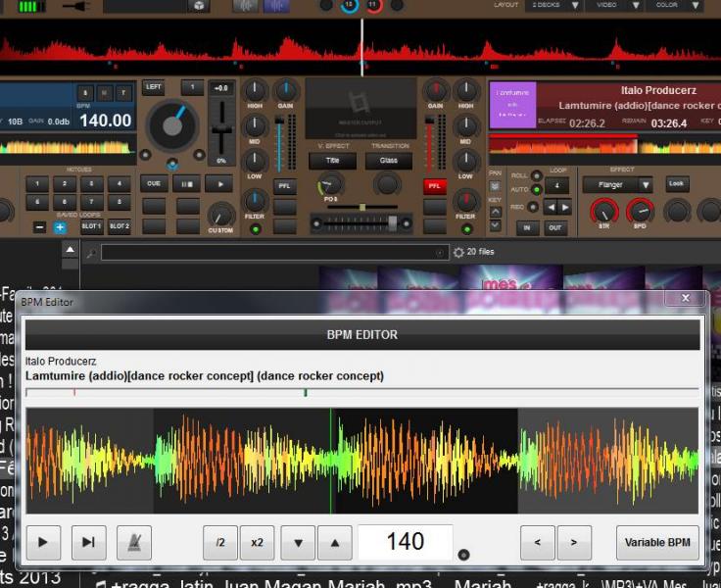Increase BPM with the up arrow
Viewport: 721px width, 588px height.
334,542
